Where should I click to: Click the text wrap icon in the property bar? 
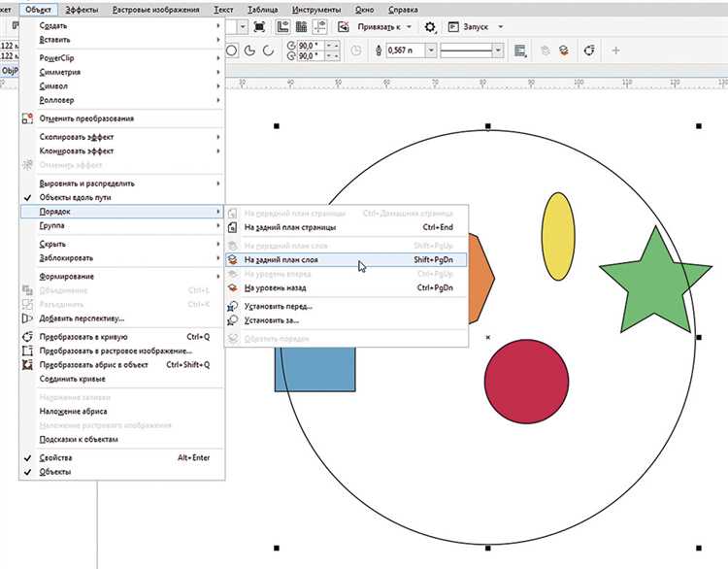click(520, 50)
